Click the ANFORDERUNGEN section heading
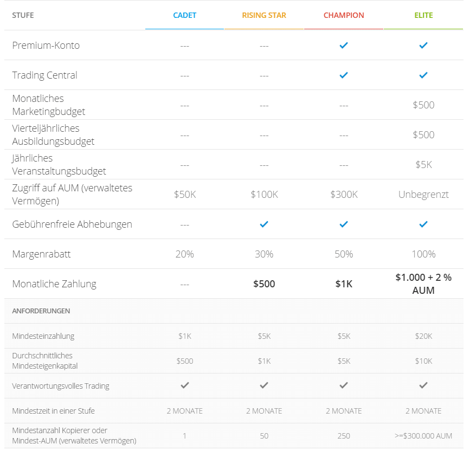 pos(41,311)
